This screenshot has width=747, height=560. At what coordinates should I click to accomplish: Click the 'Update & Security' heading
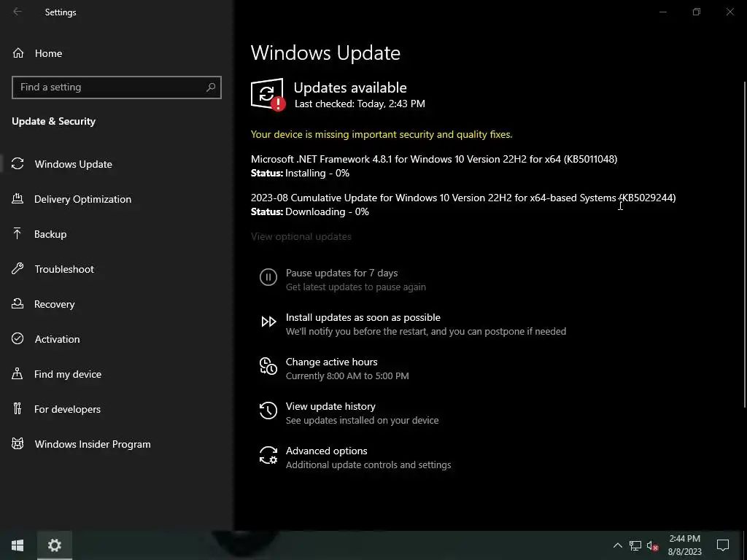[x=53, y=122]
